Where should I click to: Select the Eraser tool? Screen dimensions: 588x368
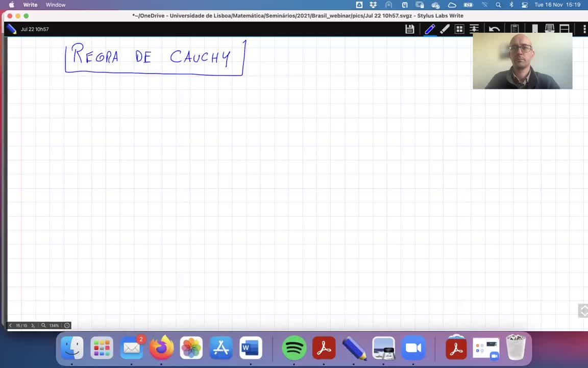[x=445, y=29]
